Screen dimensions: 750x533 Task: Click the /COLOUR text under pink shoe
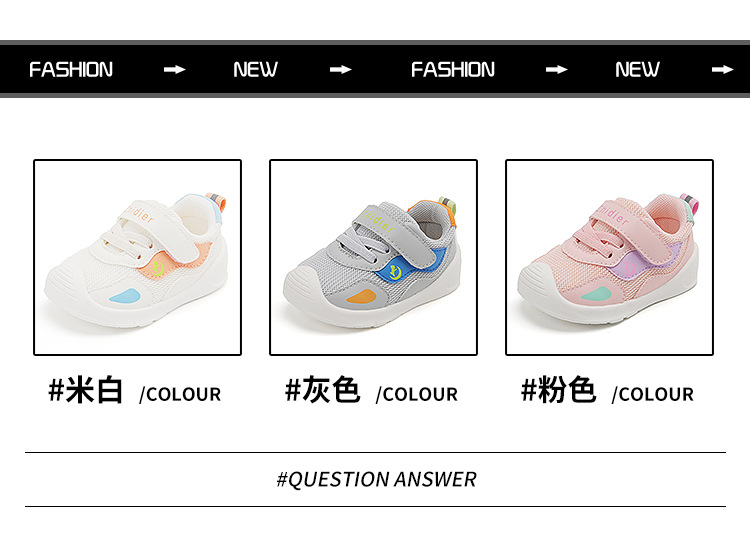pos(653,395)
